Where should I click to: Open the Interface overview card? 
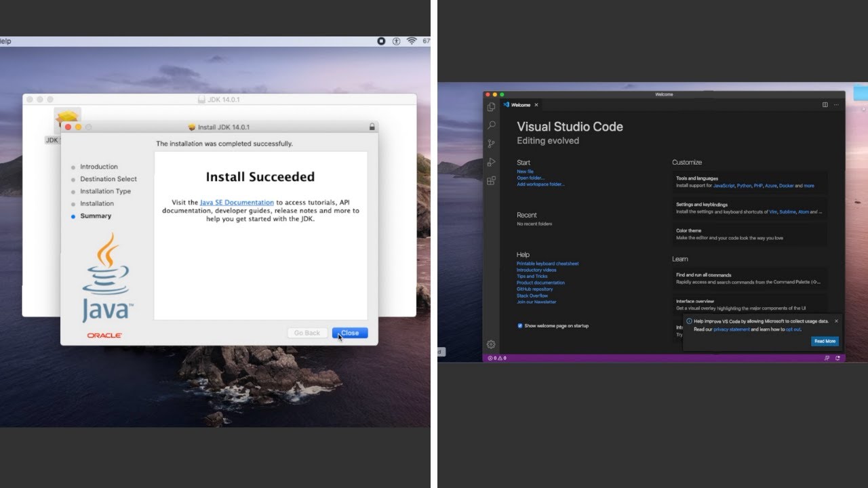coord(749,304)
